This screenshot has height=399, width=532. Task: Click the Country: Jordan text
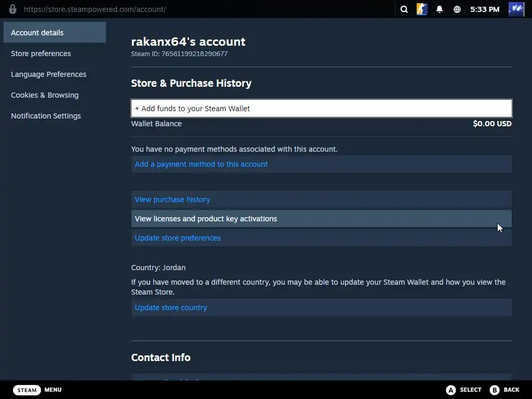[x=158, y=268]
